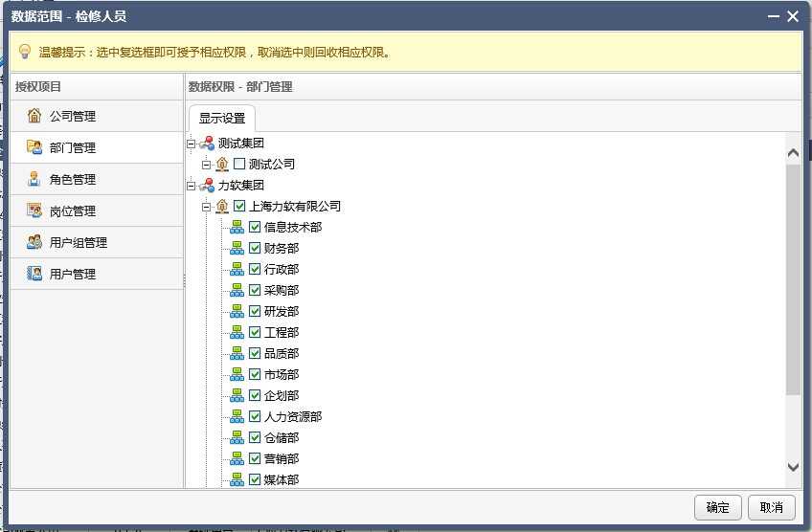Image resolution: width=812 pixels, height=532 pixels.
Task: Uncheck the 仓储部 checkbox
Action: [255, 438]
